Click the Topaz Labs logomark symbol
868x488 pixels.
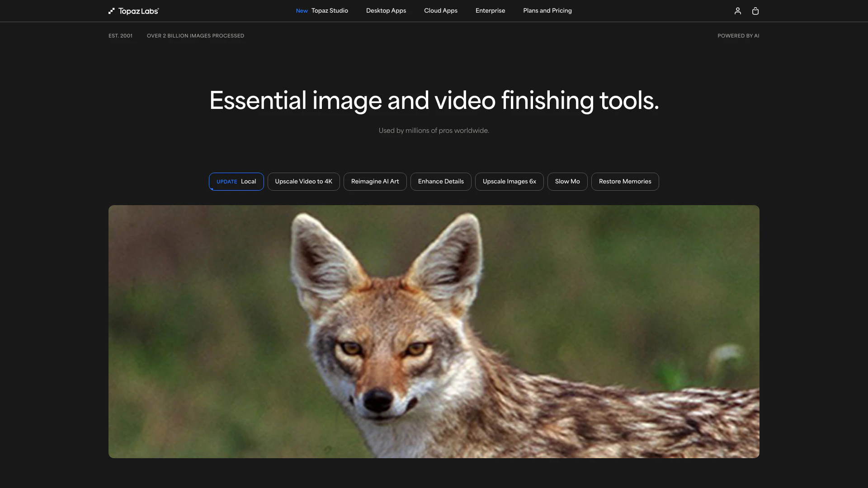pyautogui.click(x=111, y=10)
